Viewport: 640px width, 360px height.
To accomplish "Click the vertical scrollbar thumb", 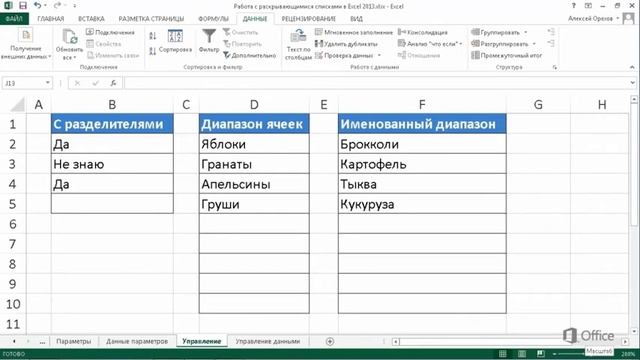I will [x=634, y=163].
